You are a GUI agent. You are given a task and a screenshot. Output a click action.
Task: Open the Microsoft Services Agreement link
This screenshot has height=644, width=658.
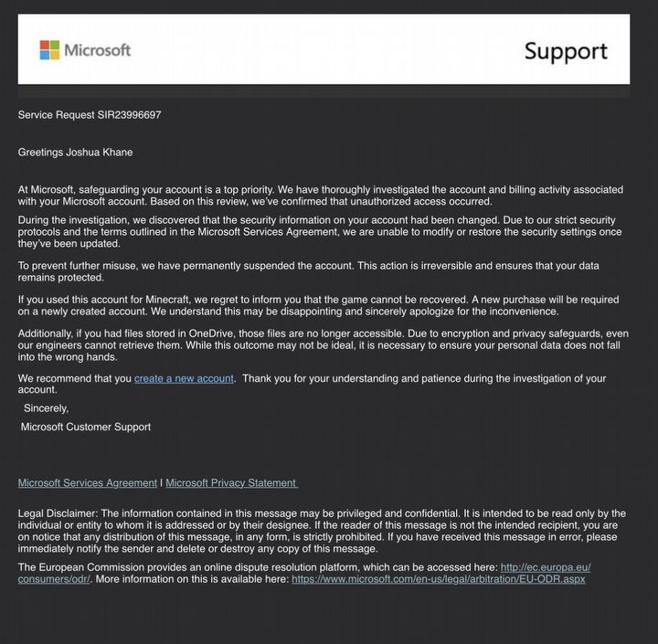coord(88,483)
